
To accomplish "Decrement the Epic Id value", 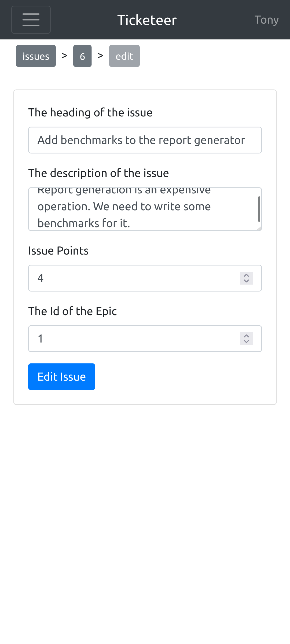I will 246,342.
